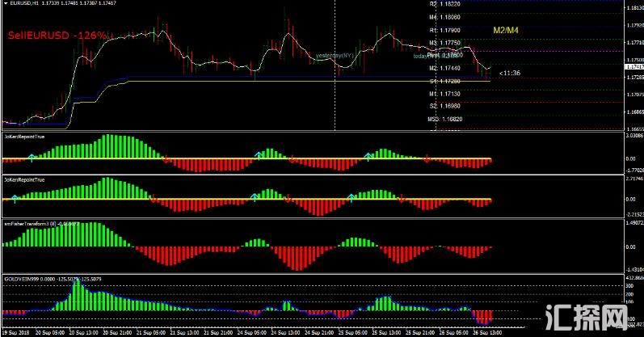Select the S1: 1.17280 pivot level label
The image size is (644, 337).
(444, 82)
